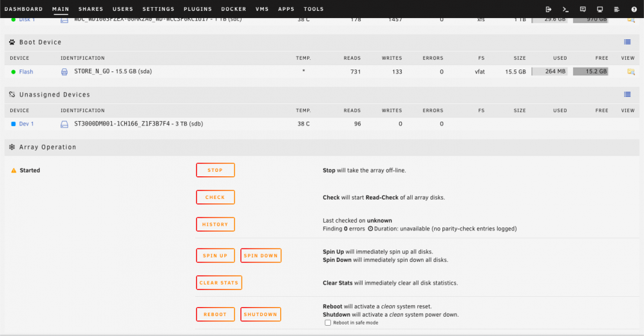This screenshot has height=336, width=644.
Task: Click the vfat filesystem value
Action: click(x=480, y=72)
